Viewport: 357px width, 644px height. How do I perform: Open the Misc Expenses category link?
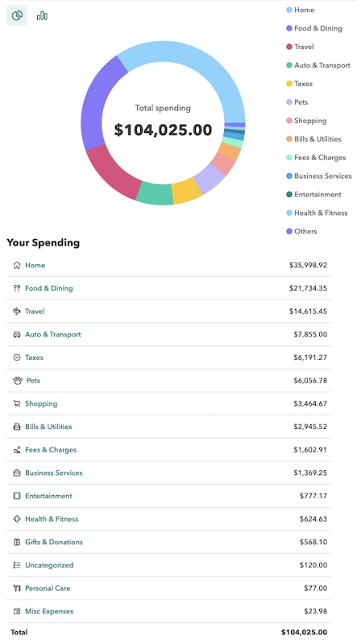click(x=49, y=611)
